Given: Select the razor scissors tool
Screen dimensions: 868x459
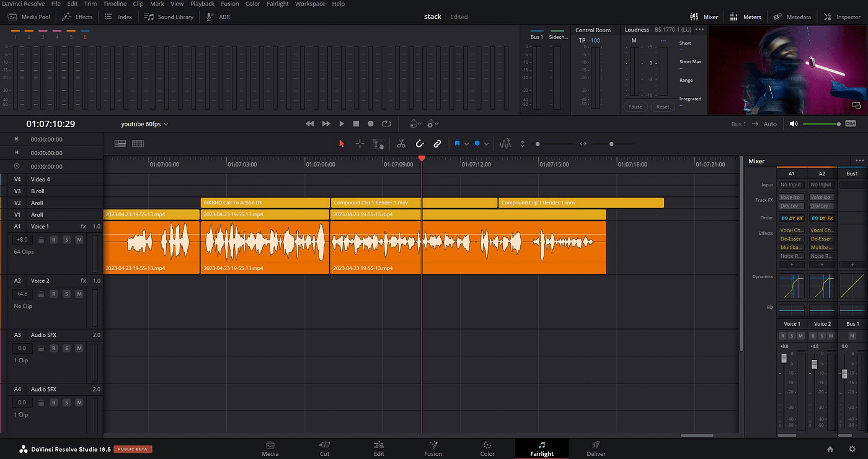Looking at the screenshot, I should pos(401,144).
